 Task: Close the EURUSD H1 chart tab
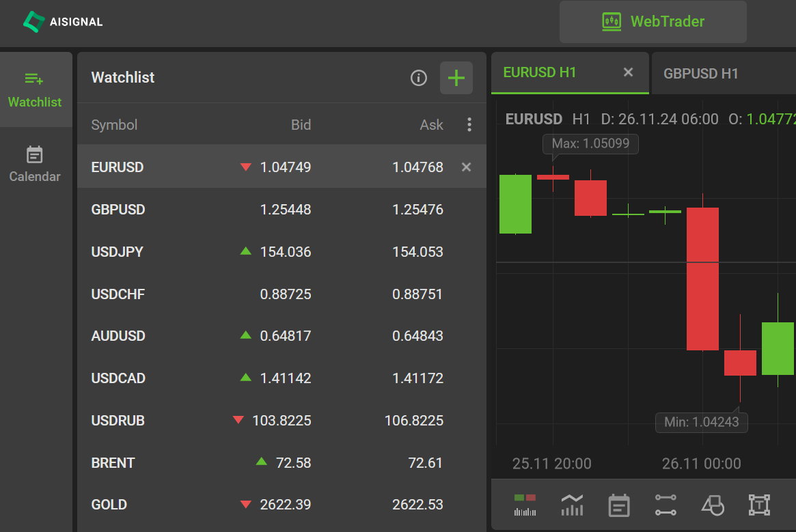[x=628, y=72]
